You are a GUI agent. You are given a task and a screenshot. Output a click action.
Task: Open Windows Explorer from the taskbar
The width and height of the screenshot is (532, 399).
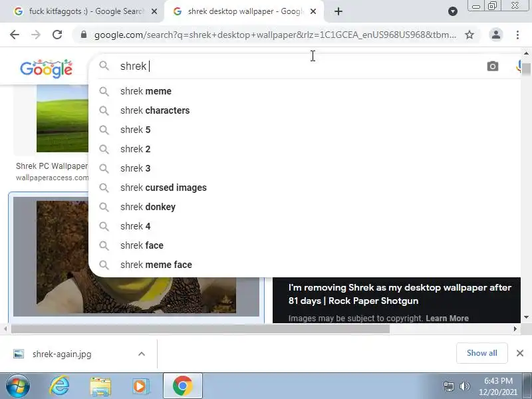[x=100, y=386]
